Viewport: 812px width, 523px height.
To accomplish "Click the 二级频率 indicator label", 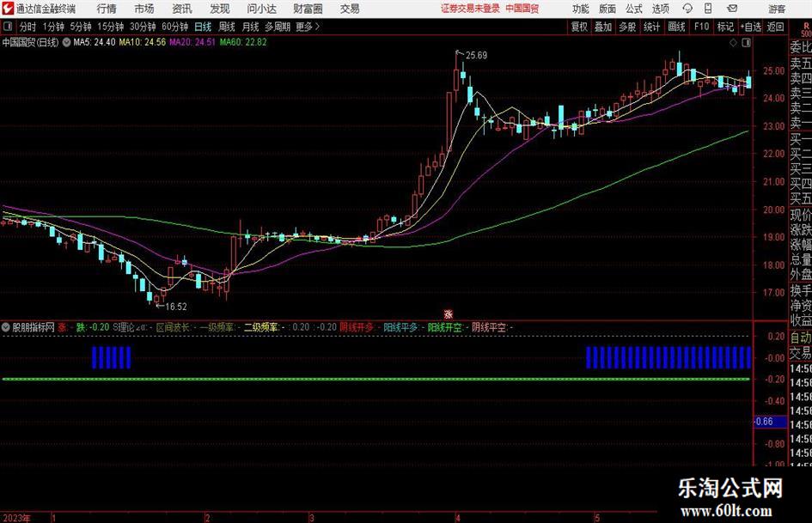I will pyautogui.click(x=261, y=327).
